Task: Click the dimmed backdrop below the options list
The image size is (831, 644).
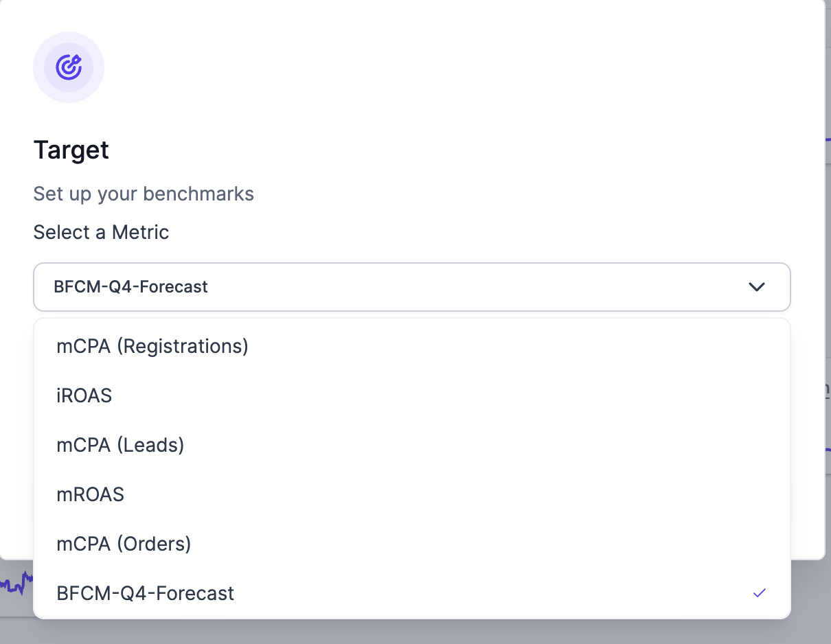Action: tap(412, 632)
